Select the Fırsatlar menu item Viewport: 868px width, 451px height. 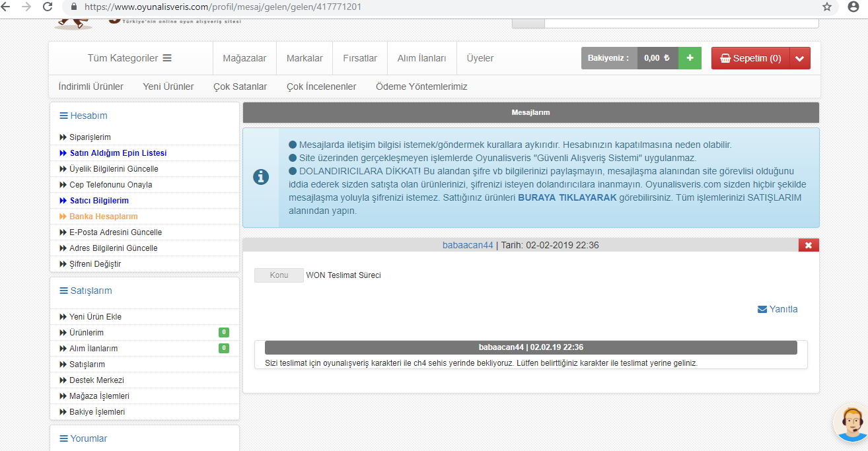360,58
